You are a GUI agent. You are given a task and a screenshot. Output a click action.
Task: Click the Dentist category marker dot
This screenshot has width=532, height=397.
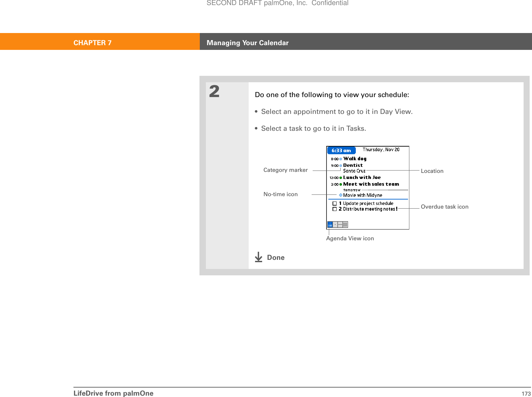[x=341, y=166]
